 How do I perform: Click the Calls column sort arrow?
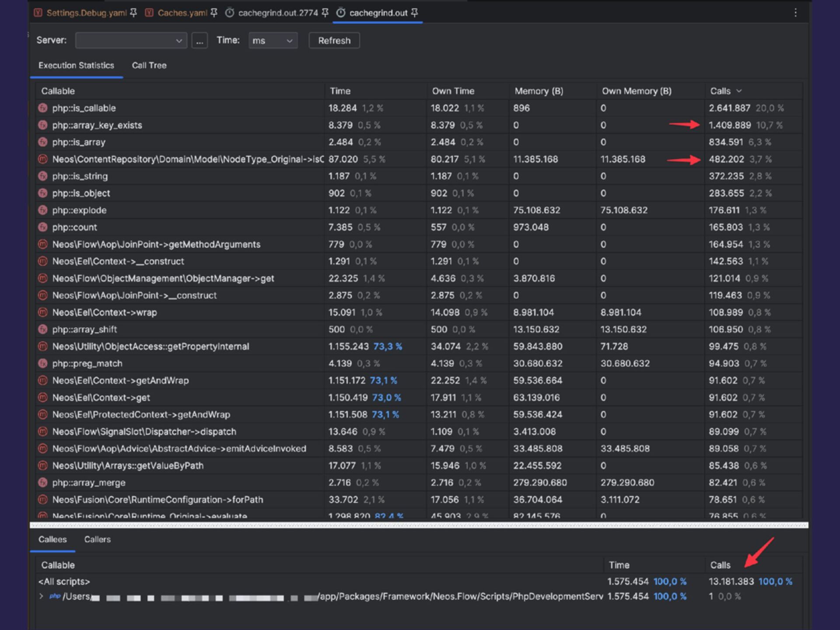point(739,91)
